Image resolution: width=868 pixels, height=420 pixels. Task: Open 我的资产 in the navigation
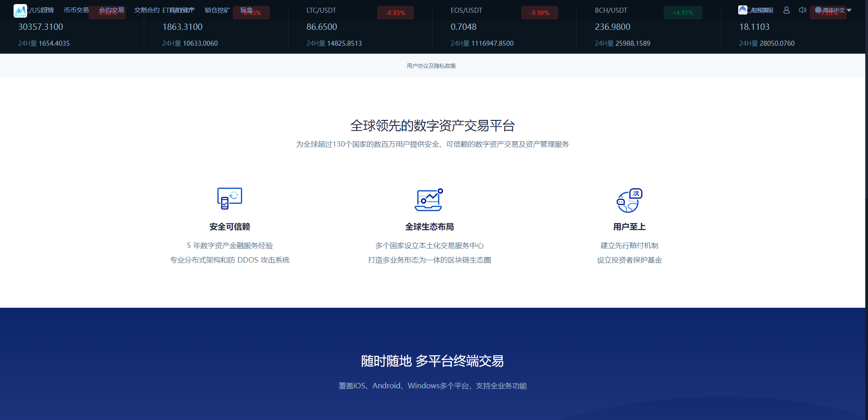point(182,10)
